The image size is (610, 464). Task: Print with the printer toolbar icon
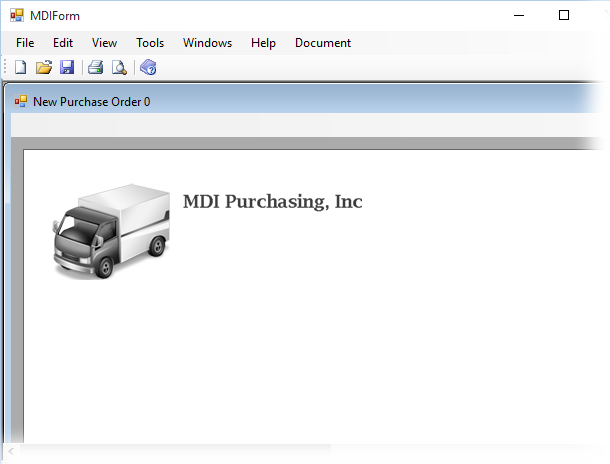95,67
